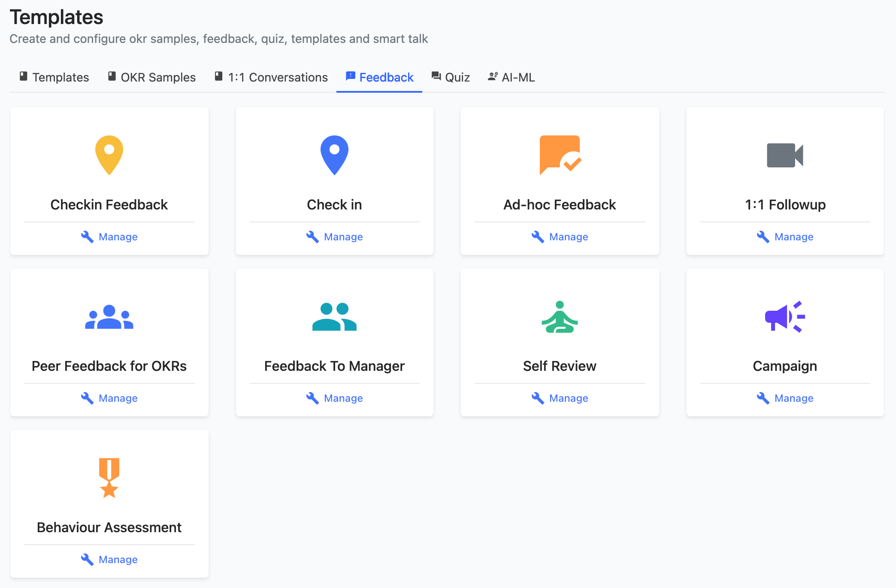
Task: Click the orange medal Behaviour Assessment icon
Action: coord(109,478)
